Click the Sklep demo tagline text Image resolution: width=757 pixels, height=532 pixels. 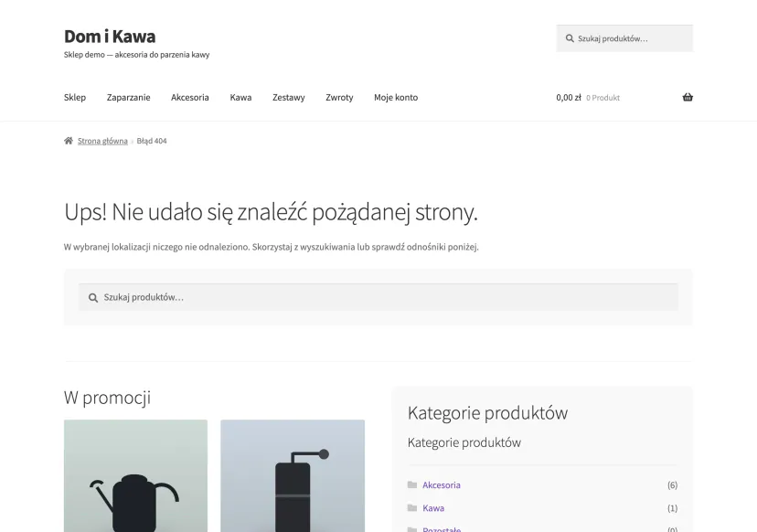coord(136,55)
